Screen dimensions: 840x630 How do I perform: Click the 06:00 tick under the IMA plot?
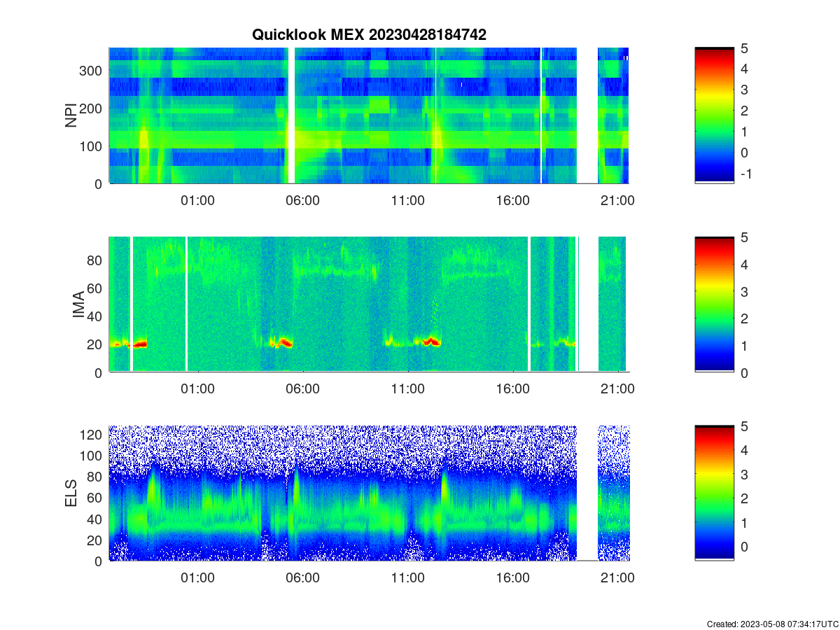click(x=302, y=389)
